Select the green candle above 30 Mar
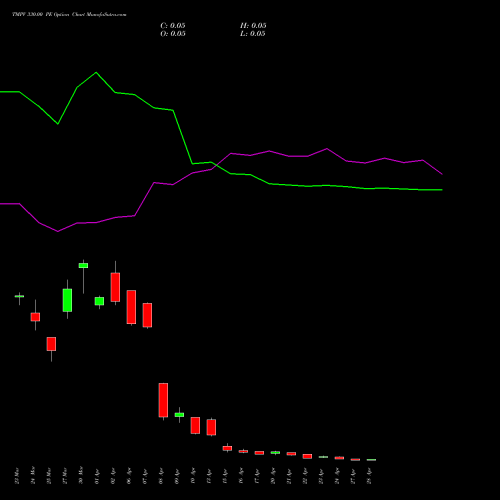 (x=83, y=266)
